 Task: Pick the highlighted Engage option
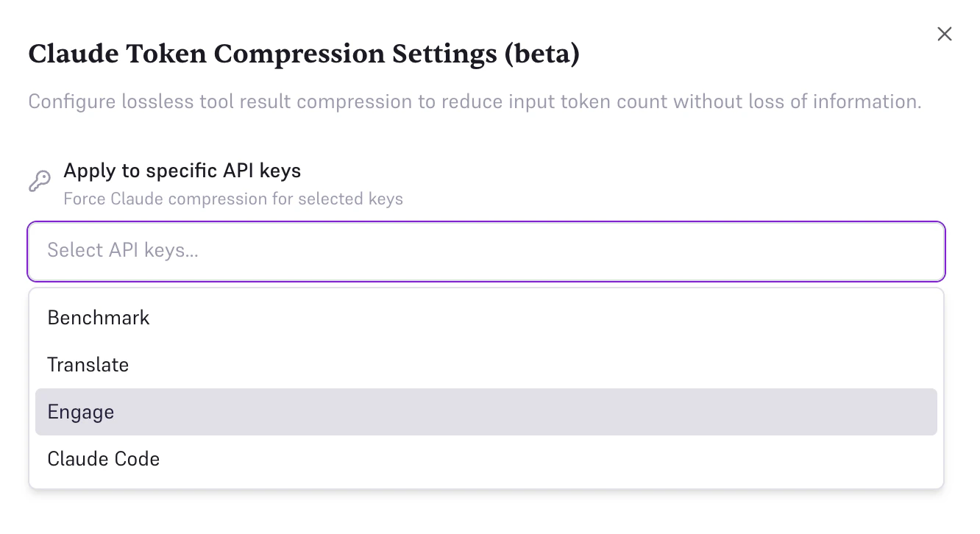coord(81,412)
